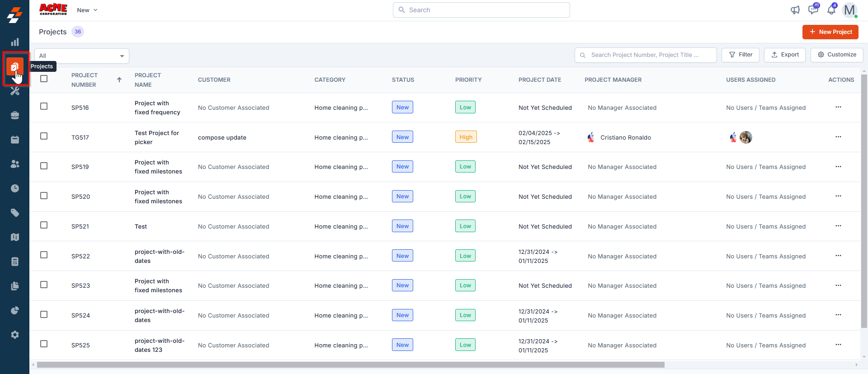Click the New Project button

coord(830,32)
